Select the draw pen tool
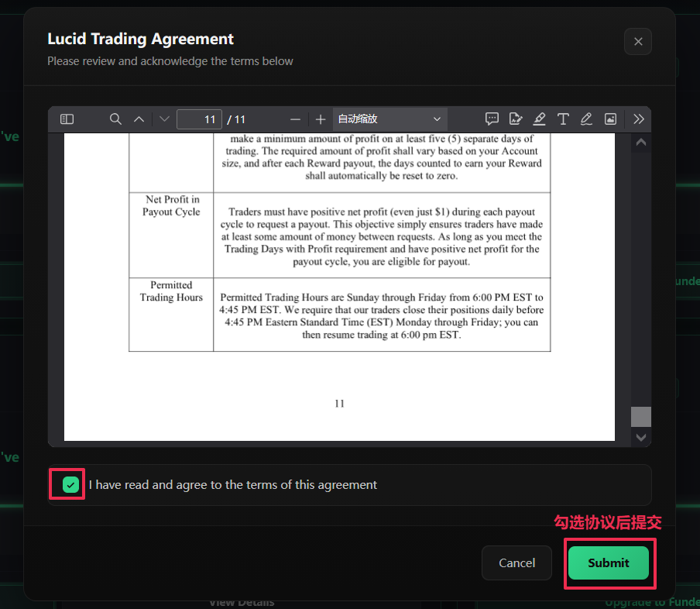Screen dimensions: 700x609 click(x=586, y=119)
